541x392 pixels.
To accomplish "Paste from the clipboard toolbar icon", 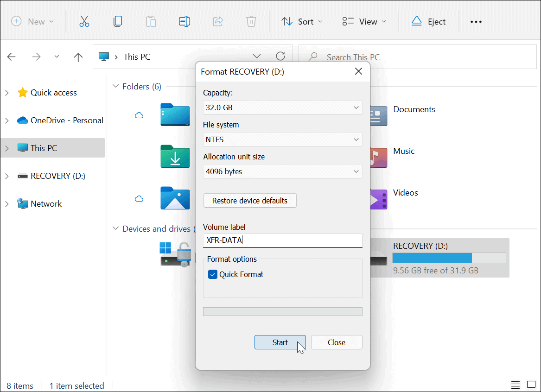I will point(151,21).
